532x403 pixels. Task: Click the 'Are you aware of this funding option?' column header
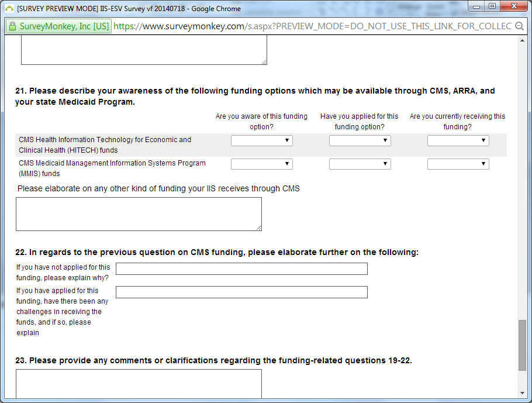261,122
